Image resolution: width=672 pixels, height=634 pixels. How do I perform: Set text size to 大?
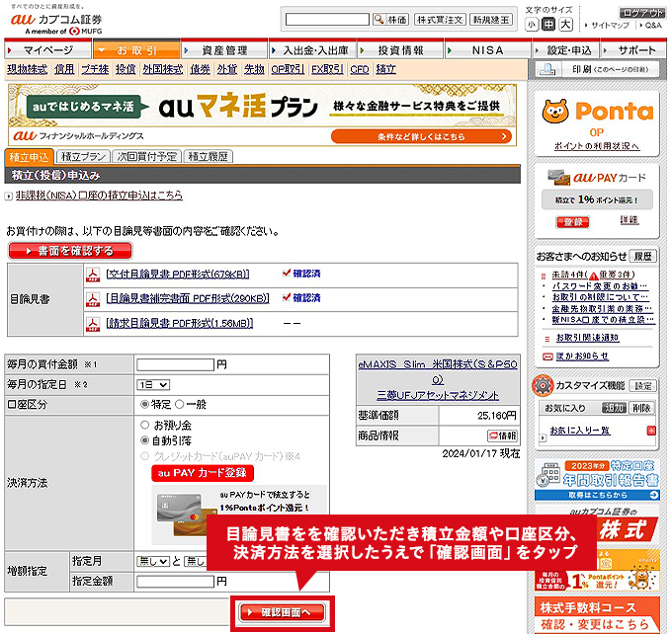565,25
